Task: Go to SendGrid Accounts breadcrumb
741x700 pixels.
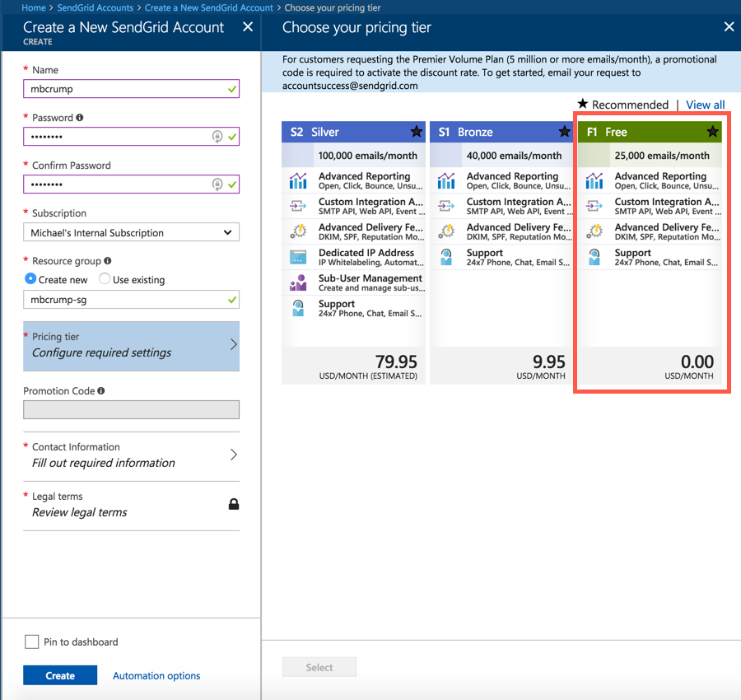Action: (95, 7)
